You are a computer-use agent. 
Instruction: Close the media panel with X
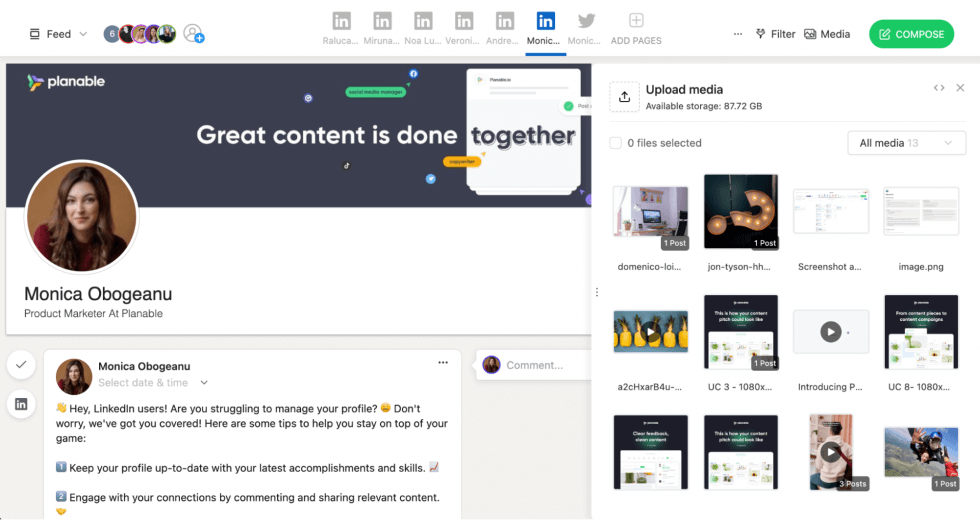tap(960, 88)
